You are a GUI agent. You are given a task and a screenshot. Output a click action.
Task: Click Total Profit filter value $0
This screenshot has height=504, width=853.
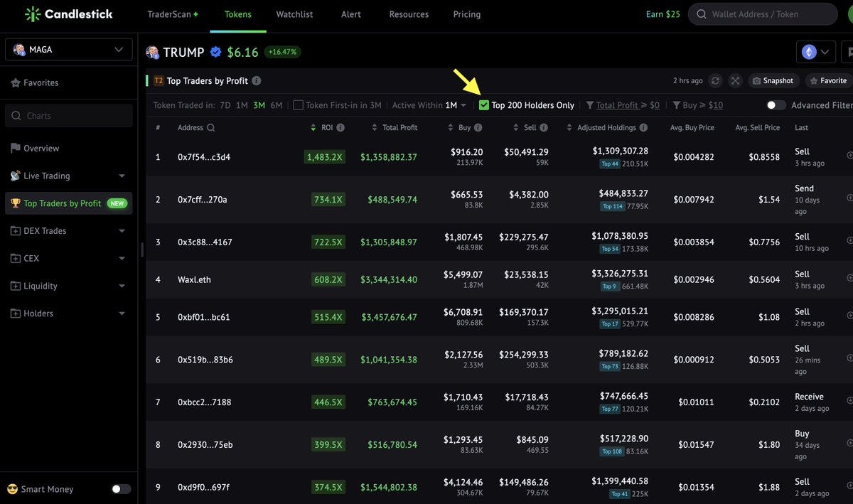[655, 105]
